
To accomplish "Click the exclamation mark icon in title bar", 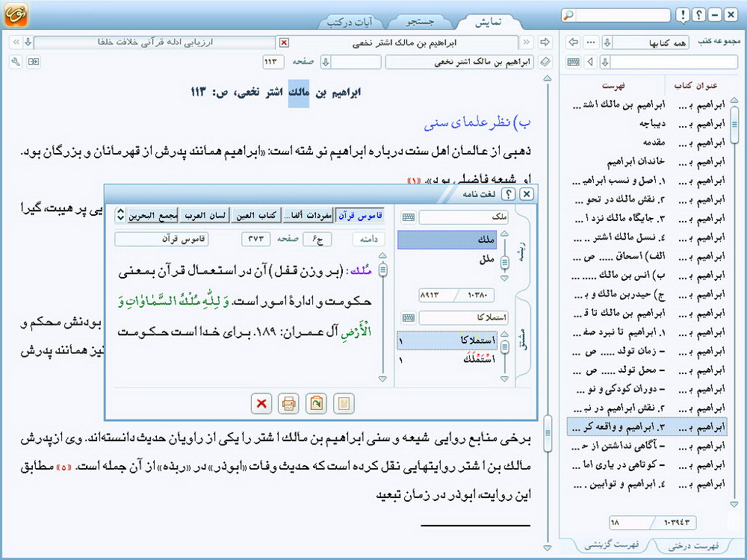I will 683,15.
